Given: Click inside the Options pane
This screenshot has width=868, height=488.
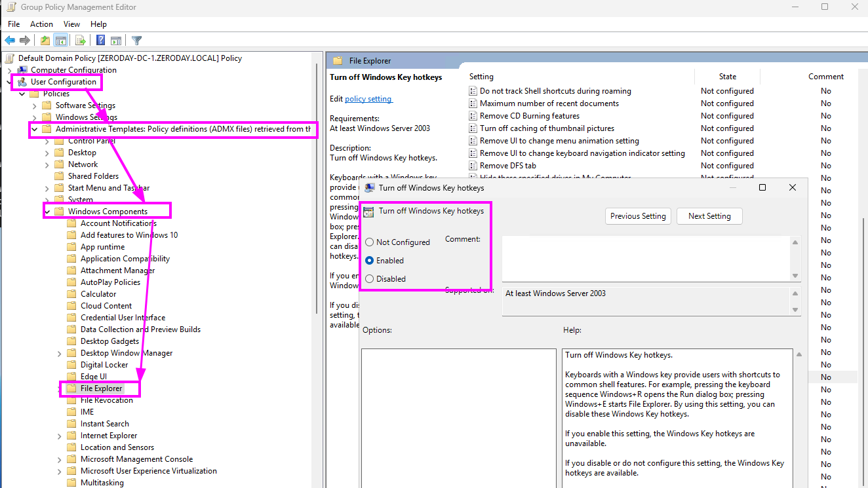Looking at the screenshot, I should pyautogui.click(x=459, y=419).
